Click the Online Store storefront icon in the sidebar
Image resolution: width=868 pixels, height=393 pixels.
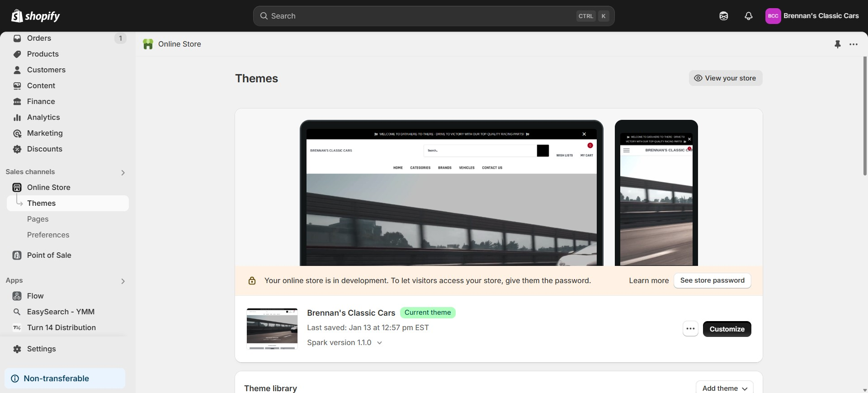17,188
